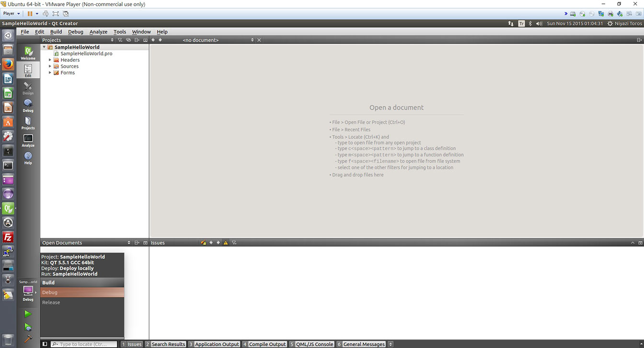Show the Search Results output tab
Image resolution: width=644 pixels, height=348 pixels.
[x=165, y=344]
